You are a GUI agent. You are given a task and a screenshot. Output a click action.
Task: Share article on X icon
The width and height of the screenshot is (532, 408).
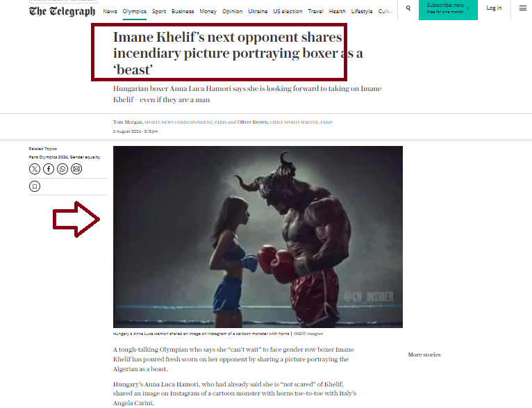(35, 169)
